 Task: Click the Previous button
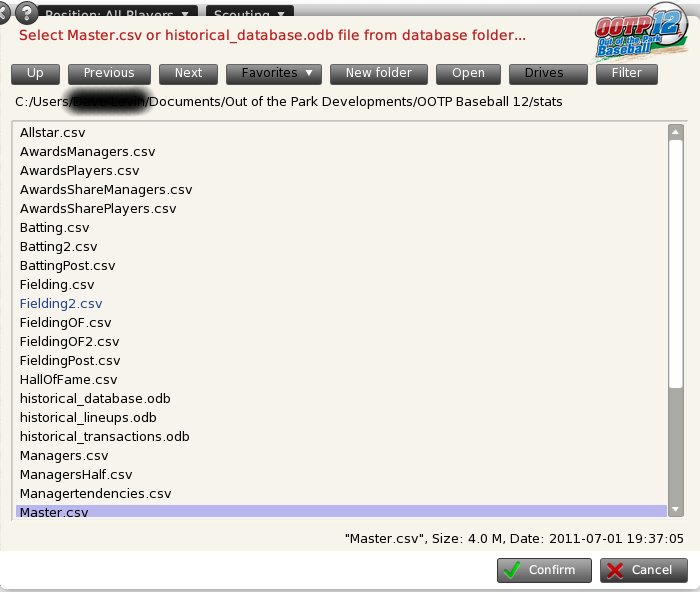109,74
